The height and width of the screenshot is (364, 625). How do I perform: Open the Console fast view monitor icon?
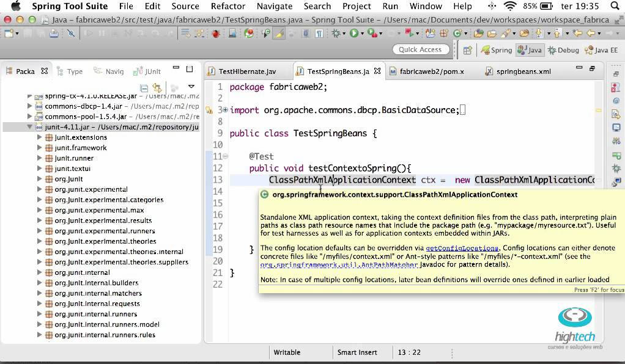coord(616,128)
